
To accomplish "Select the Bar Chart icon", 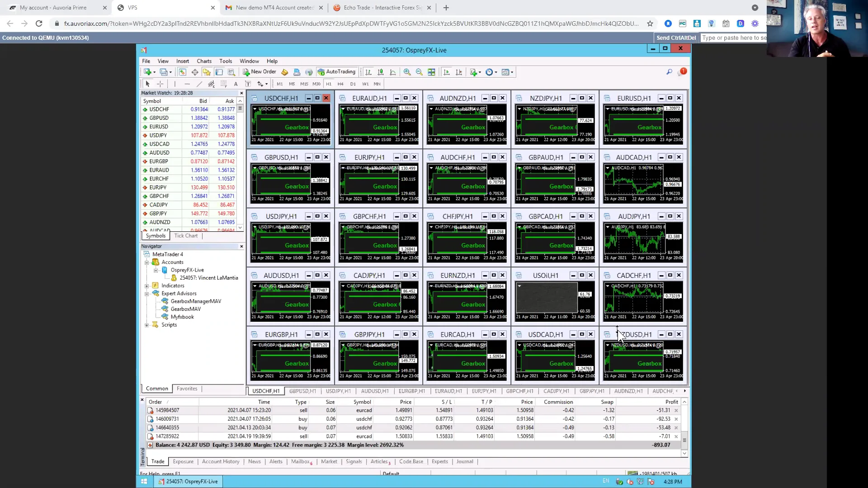I will pyautogui.click(x=368, y=72).
